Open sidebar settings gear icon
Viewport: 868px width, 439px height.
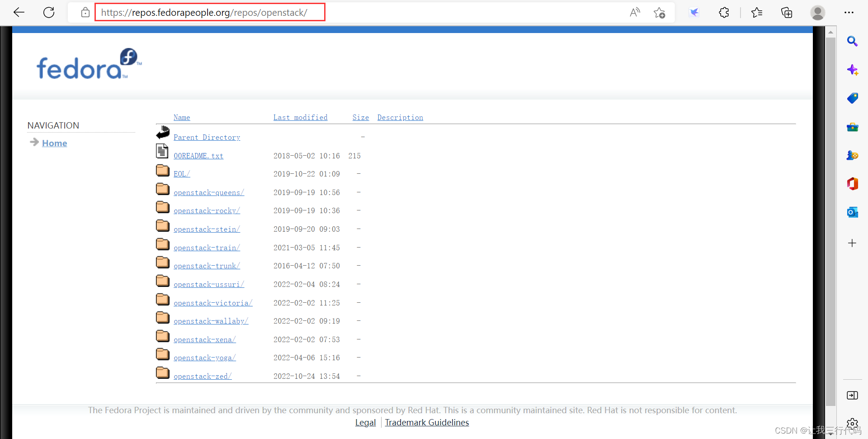[852, 424]
